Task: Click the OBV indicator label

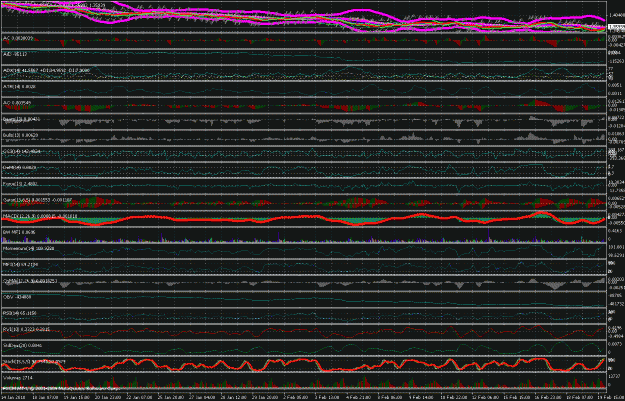Action: pyautogui.click(x=17, y=297)
